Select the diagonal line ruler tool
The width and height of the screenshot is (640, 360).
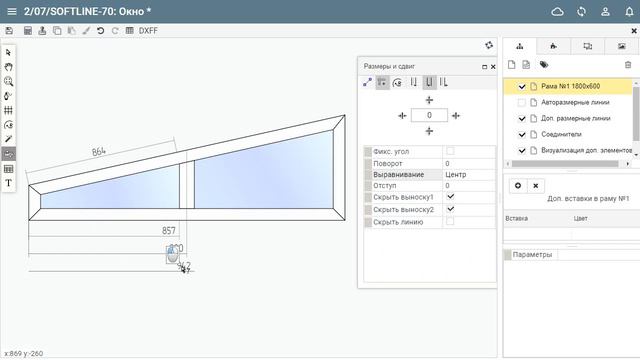click(9, 139)
